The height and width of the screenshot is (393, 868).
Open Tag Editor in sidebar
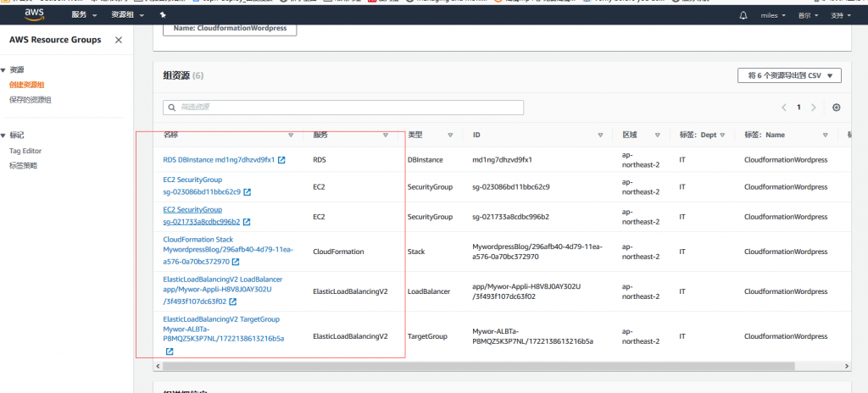tap(25, 151)
